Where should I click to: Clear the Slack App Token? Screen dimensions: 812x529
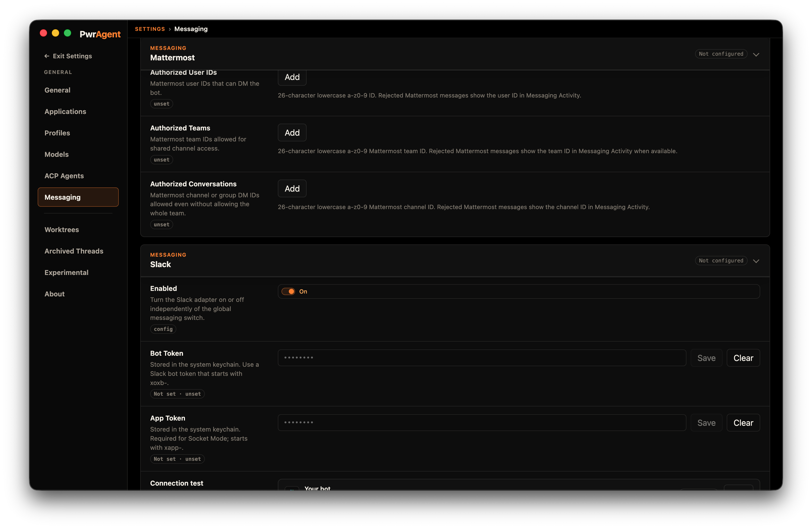tap(743, 423)
